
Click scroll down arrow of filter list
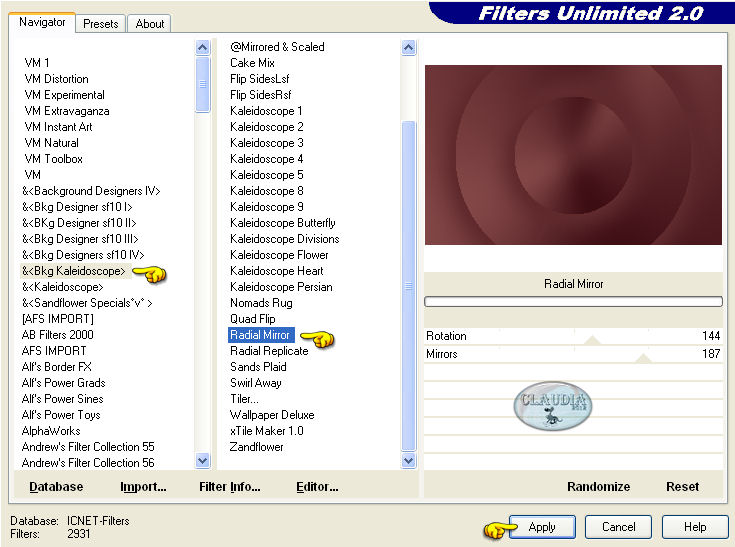409,460
